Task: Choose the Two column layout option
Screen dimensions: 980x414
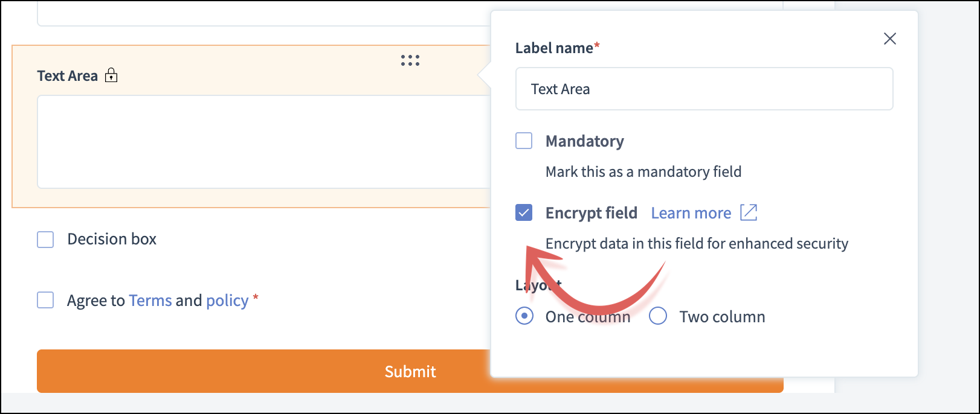Action: pos(658,316)
